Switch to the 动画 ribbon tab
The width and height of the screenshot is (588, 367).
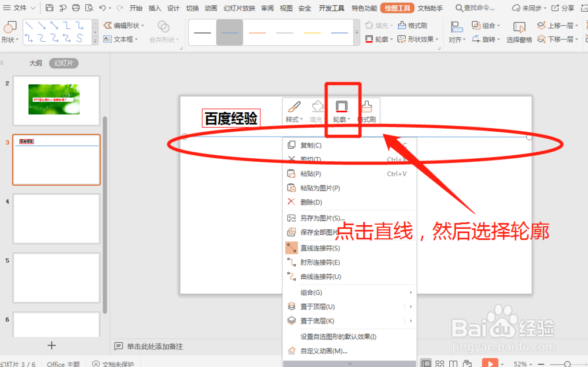211,8
